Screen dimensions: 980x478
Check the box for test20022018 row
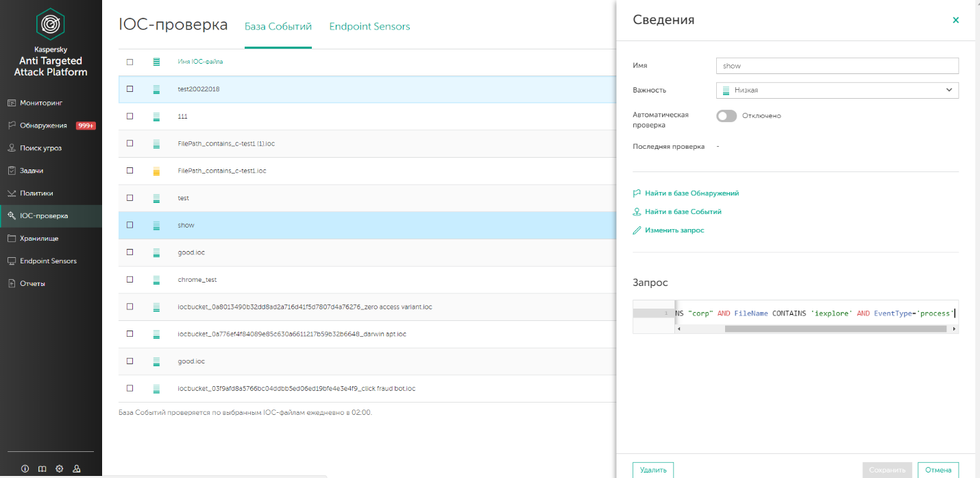click(130, 89)
